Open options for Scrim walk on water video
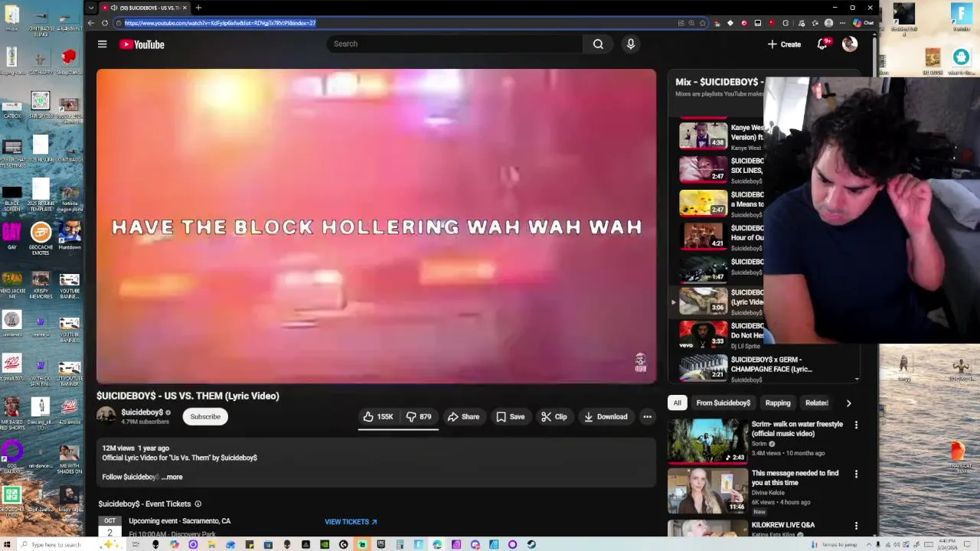The height and width of the screenshot is (551, 980). tap(856, 425)
